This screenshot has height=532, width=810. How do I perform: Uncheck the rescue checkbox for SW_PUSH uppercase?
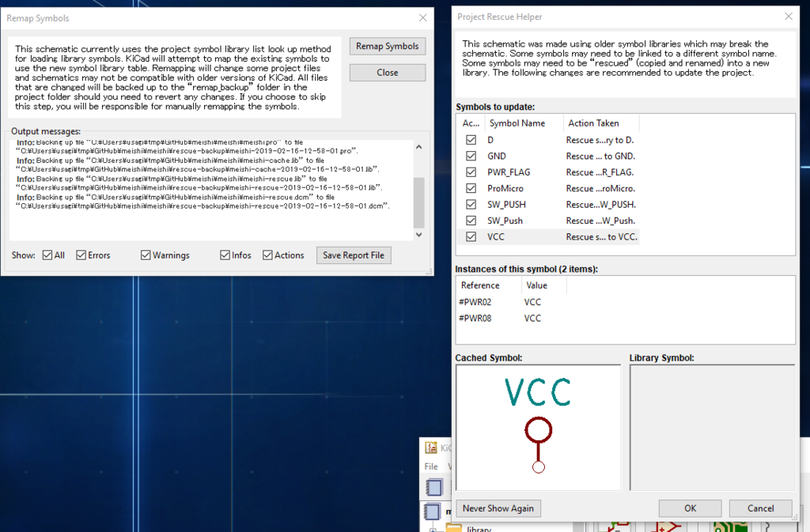pos(471,204)
